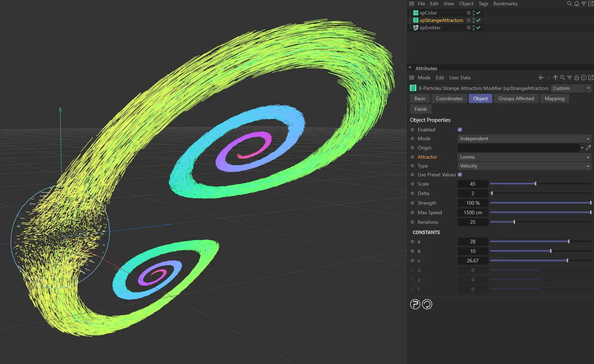The height and width of the screenshot is (364, 594).
Task: Click the Iterations value field
Action: pyautogui.click(x=473, y=222)
